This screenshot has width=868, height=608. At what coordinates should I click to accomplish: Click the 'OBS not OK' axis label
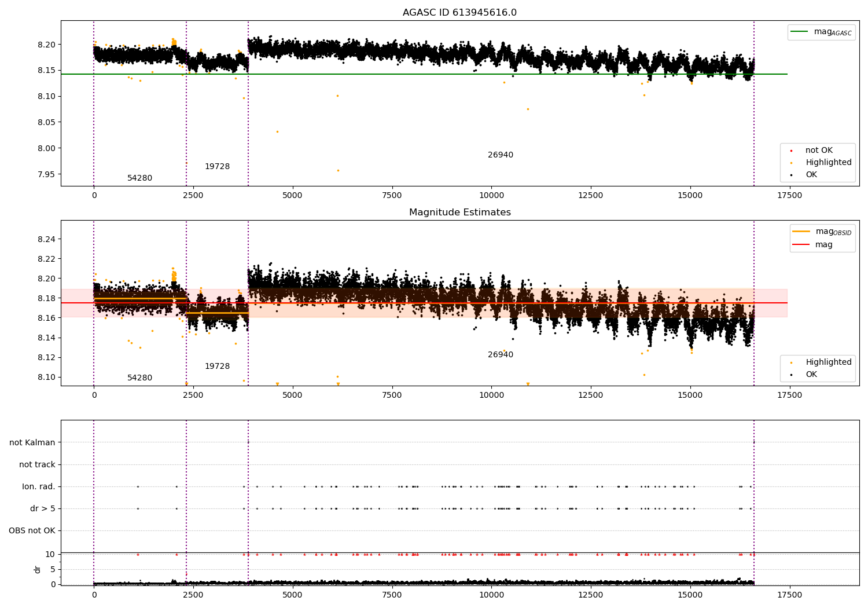[32, 530]
